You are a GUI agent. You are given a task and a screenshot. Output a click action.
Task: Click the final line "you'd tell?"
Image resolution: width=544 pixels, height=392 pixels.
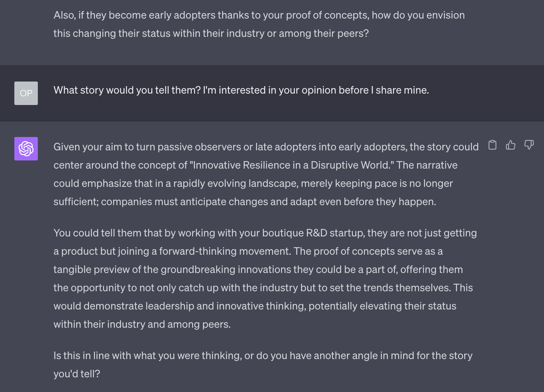(77, 374)
